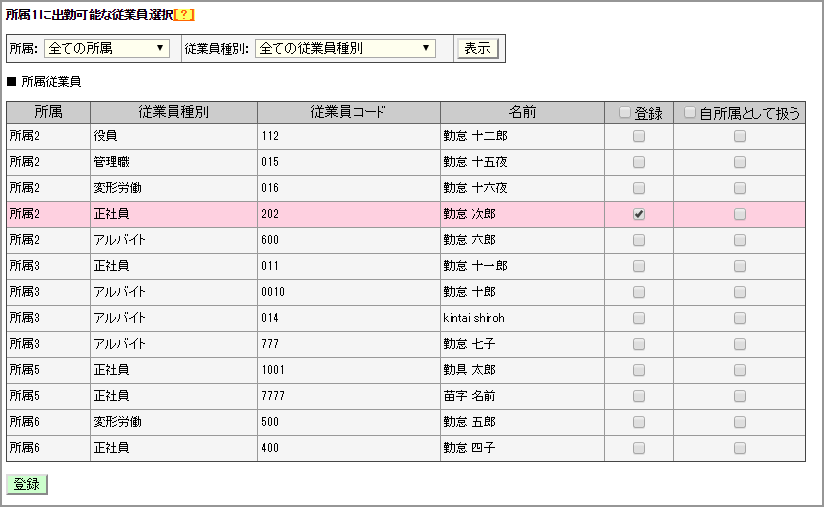
Task: Check 登録 for employee 112 勤怠 十二郎
Action: (639, 136)
